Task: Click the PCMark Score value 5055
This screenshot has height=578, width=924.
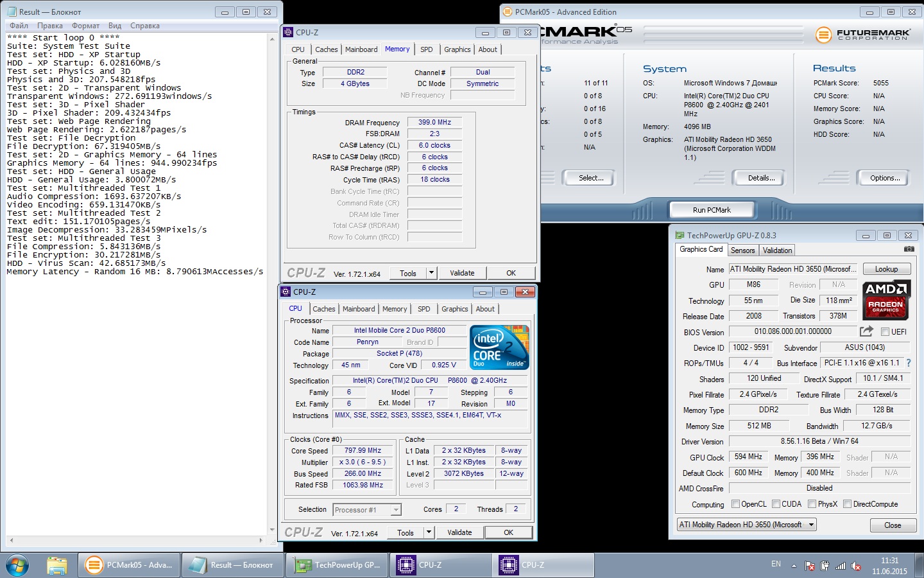Action: tap(881, 83)
